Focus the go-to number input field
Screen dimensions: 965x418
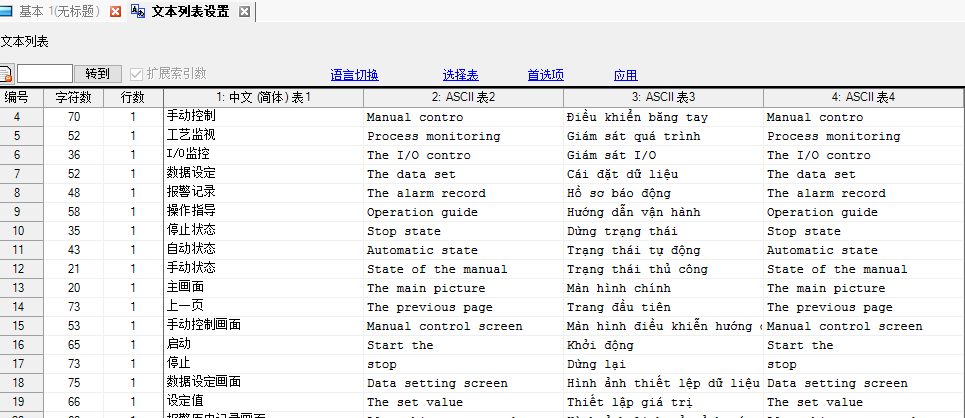(x=45, y=74)
